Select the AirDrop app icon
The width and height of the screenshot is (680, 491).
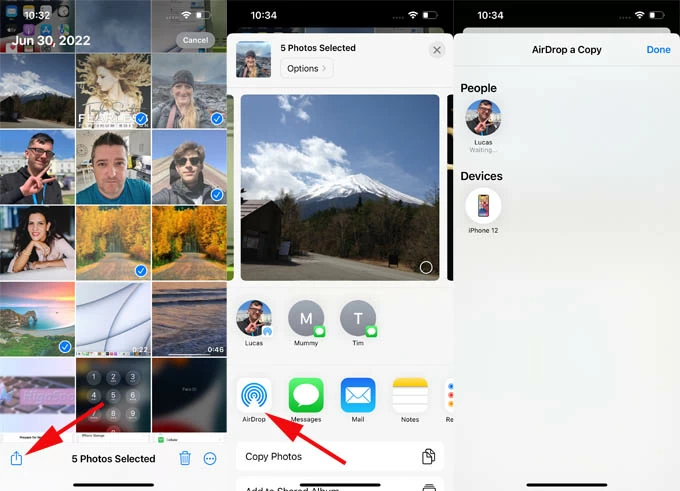pyautogui.click(x=254, y=395)
